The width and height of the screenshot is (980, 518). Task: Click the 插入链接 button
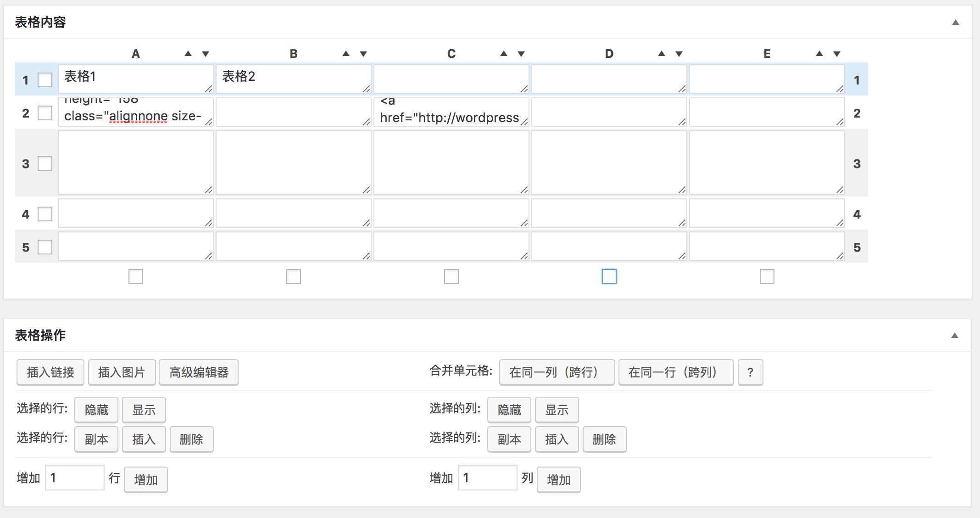tap(50, 372)
